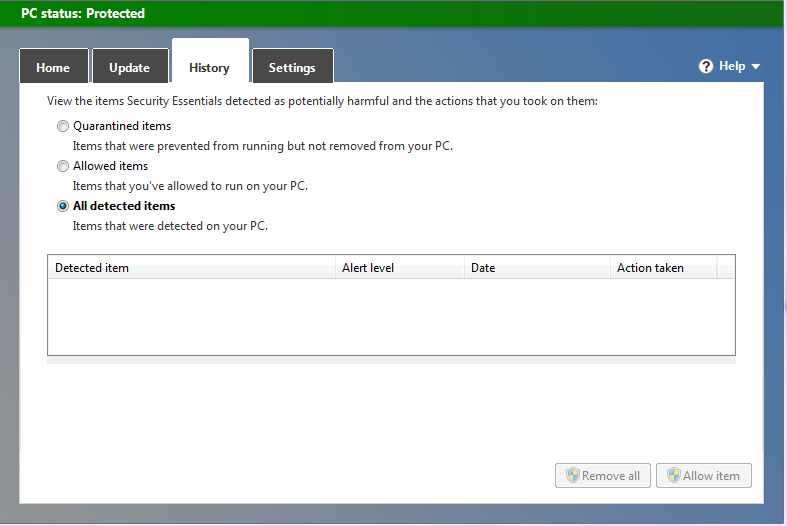This screenshot has height=526, width=787.
Task: Click the shield icon on Remove all
Action: coord(573,475)
